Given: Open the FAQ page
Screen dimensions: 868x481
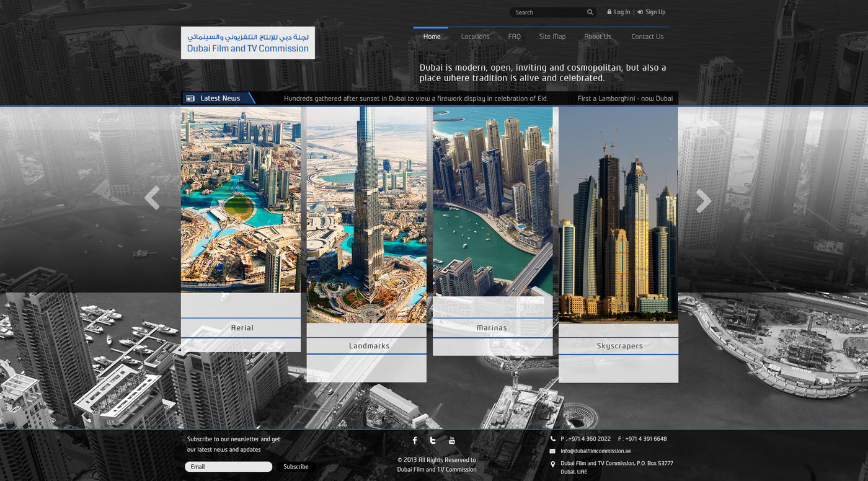Looking at the screenshot, I should [514, 37].
